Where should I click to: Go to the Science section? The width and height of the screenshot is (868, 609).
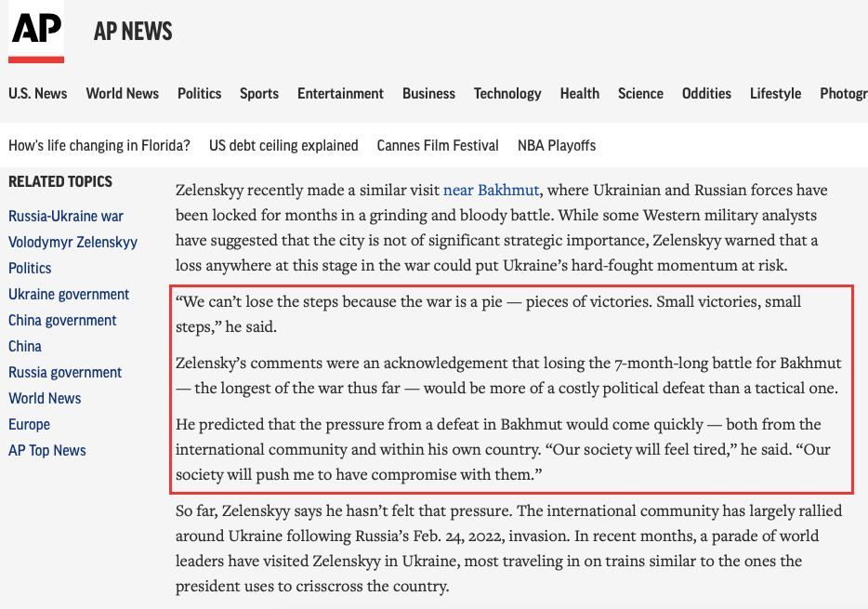click(640, 94)
